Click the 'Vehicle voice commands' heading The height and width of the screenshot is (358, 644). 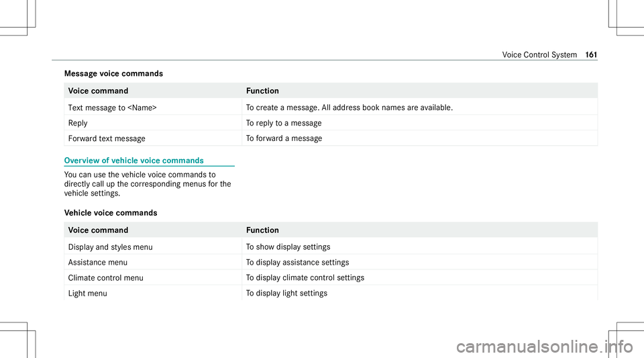[x=111, y=213]
